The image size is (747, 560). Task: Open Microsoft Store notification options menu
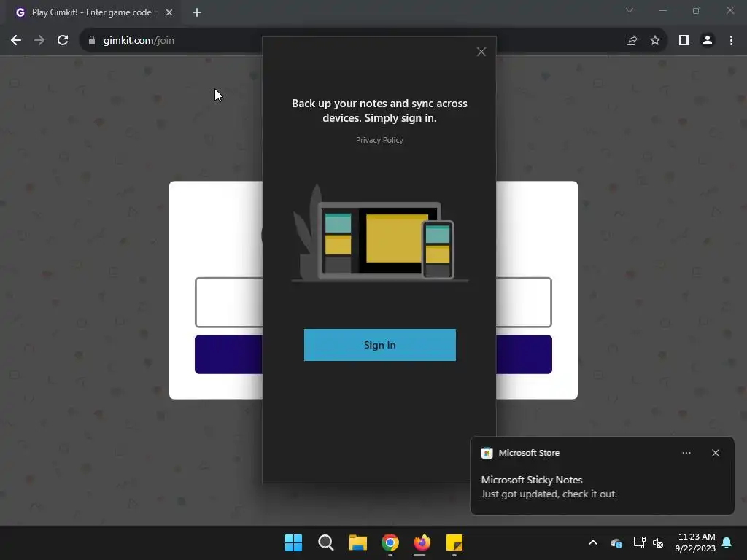click(686, 453)
